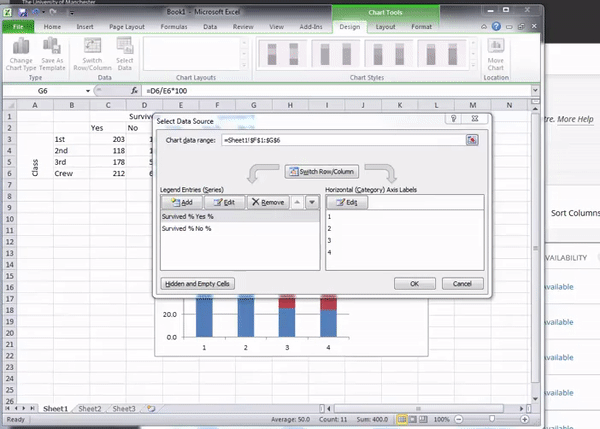
Task: Click the Hidden and Empty Cells button
Action: pos(197,283)
